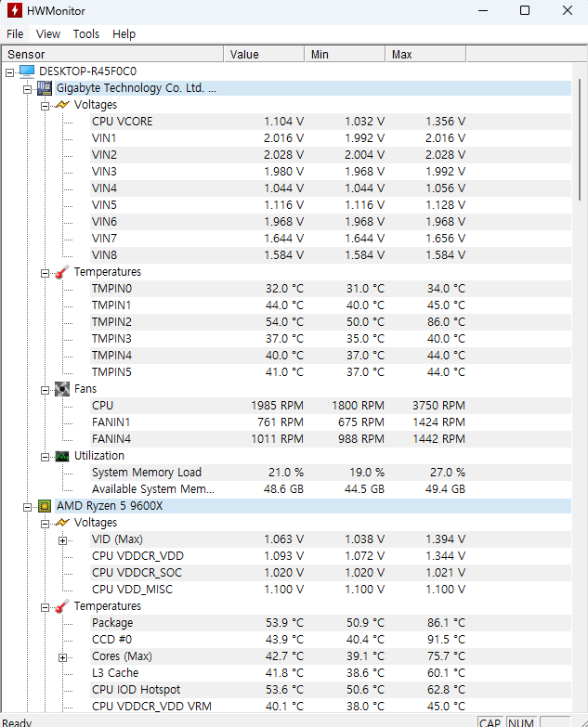Image resolution: width=588 pixels, height=727 pixels.
Task: Collapse the Utilization group
Action: pyautogui.click(x=45, y=457)
